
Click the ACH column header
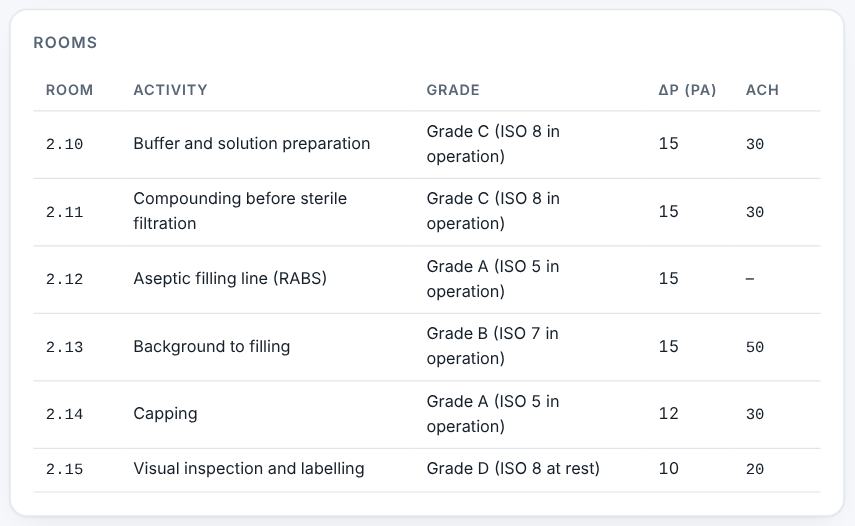[x=762, y=90]
